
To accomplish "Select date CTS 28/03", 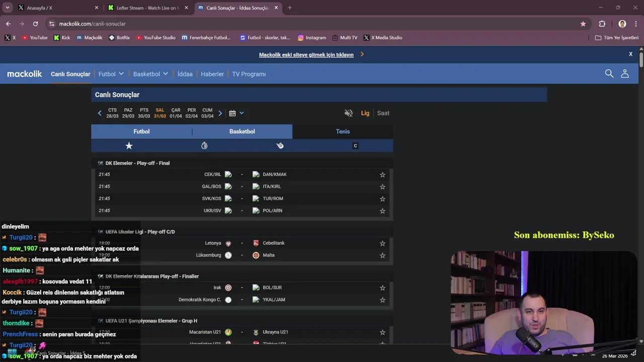I will (x=112, y=113).
